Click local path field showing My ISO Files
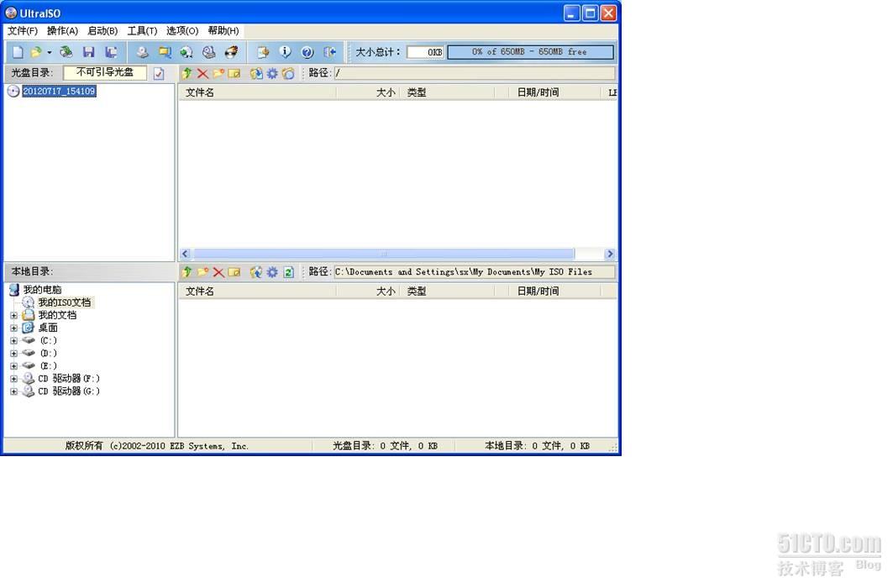The image size is (893, 588). [x=475, y=272]
